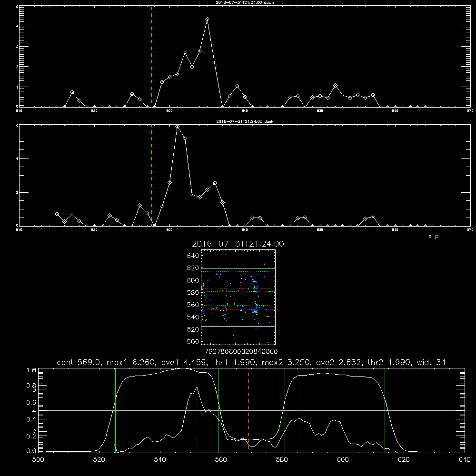476x476 pixels.
Task: Click the solid green line near 559 in bottom plot
Action: [218, 410]
